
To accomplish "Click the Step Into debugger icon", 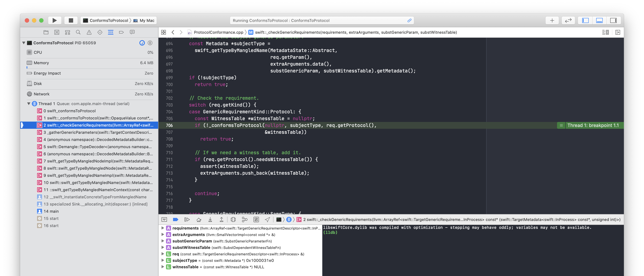I will point(210,220).
